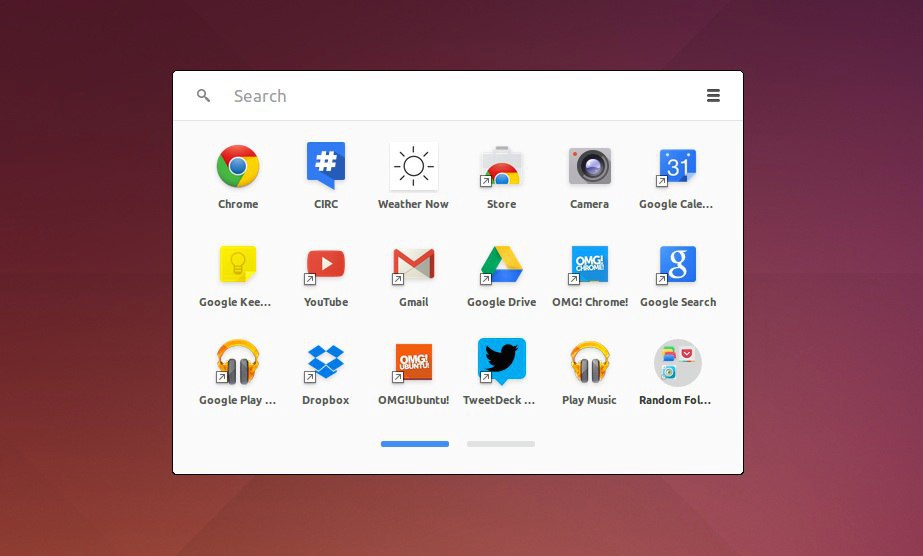The image size is (923, 556).
Task: Open the Google Calendar shortcut
Action: point(677,167)
